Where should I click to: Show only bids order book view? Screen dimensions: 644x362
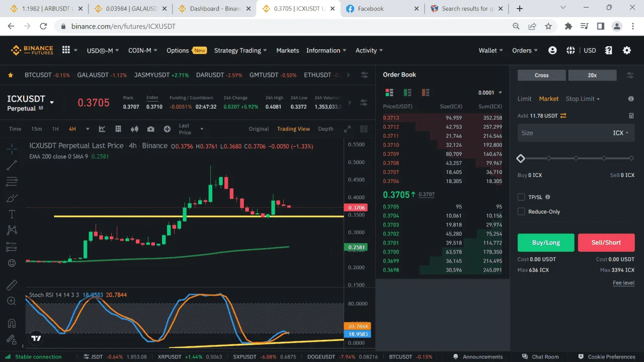(x=407, y=93)
